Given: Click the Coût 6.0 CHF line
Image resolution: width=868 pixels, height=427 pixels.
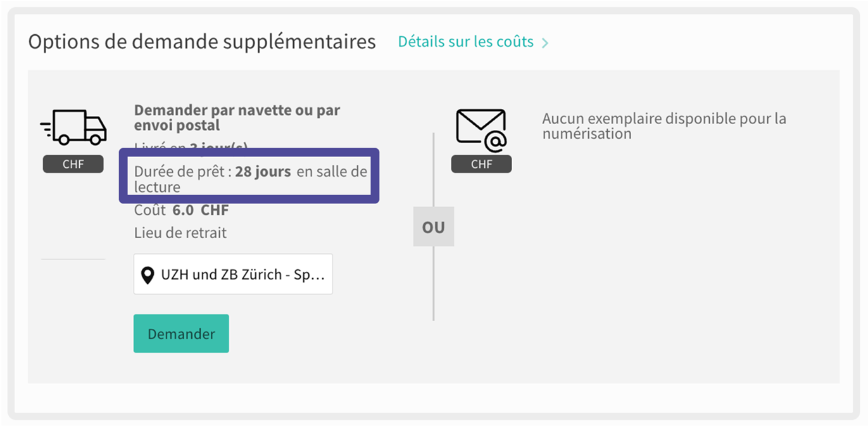Looking at the screenshot, I should click(x=181, y=210).
